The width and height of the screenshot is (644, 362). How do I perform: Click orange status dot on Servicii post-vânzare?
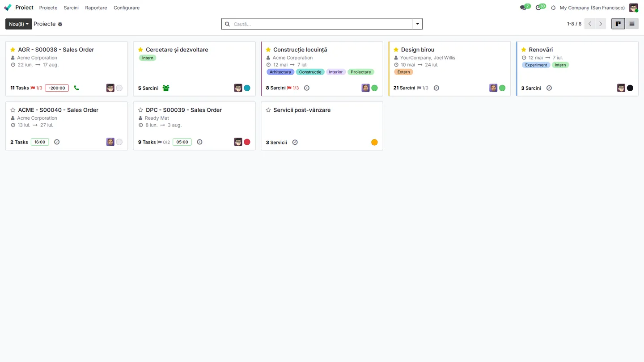(374, 143)
